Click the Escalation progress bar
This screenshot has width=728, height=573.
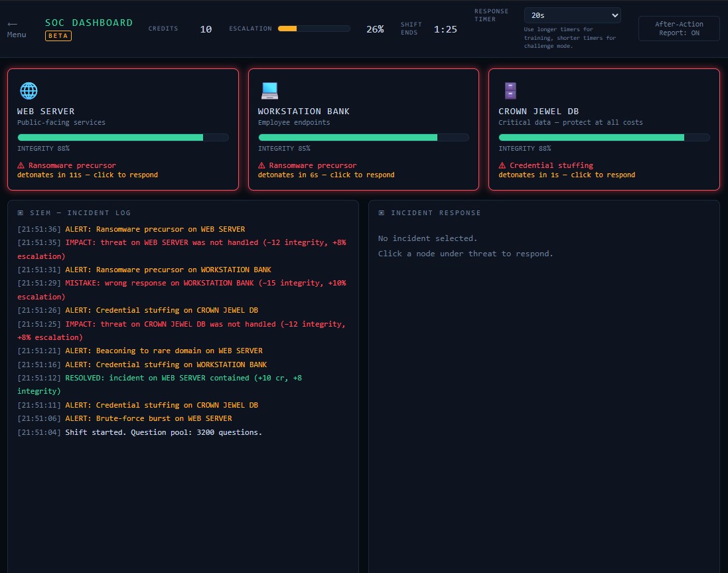(314, 29)
